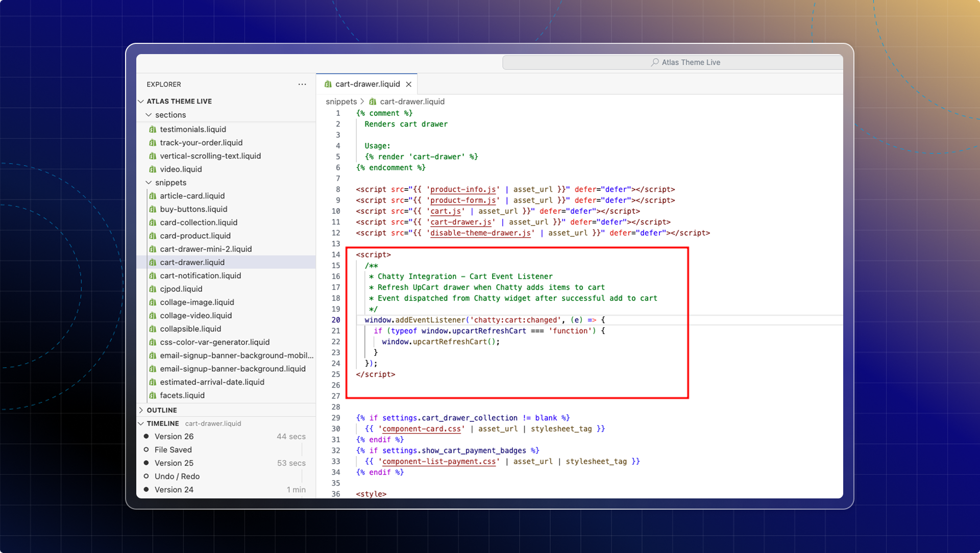Expand the OUTLINE panel
Image resolution: width=980 pixels, height=553 pixels.
click(x=141, y=410)
